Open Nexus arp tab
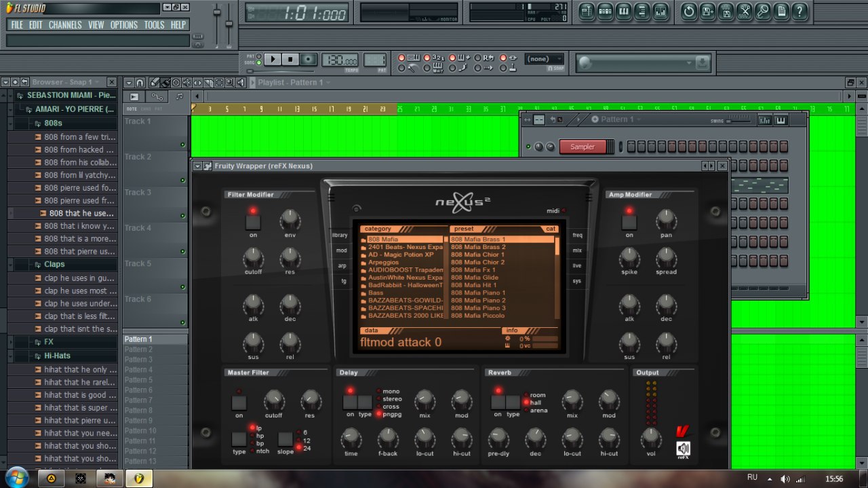Viewport: 868px width, 488px height. tap(342, 266)
